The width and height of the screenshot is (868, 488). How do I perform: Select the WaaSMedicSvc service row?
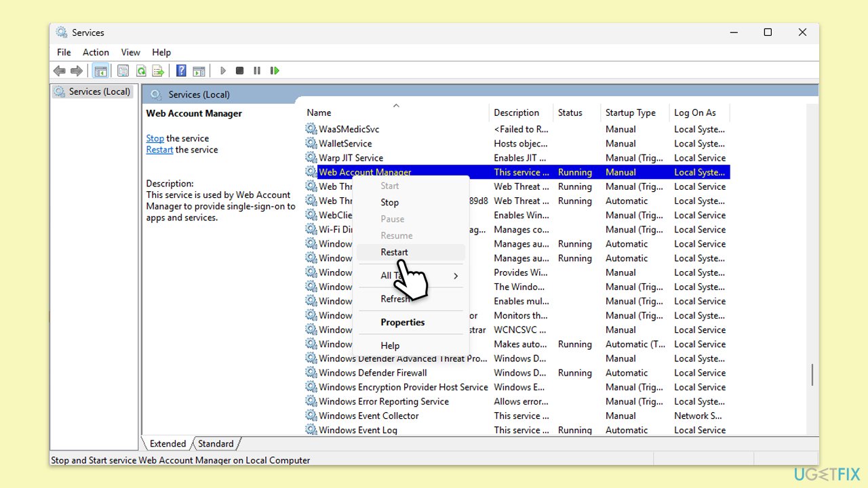click(517, 129)
